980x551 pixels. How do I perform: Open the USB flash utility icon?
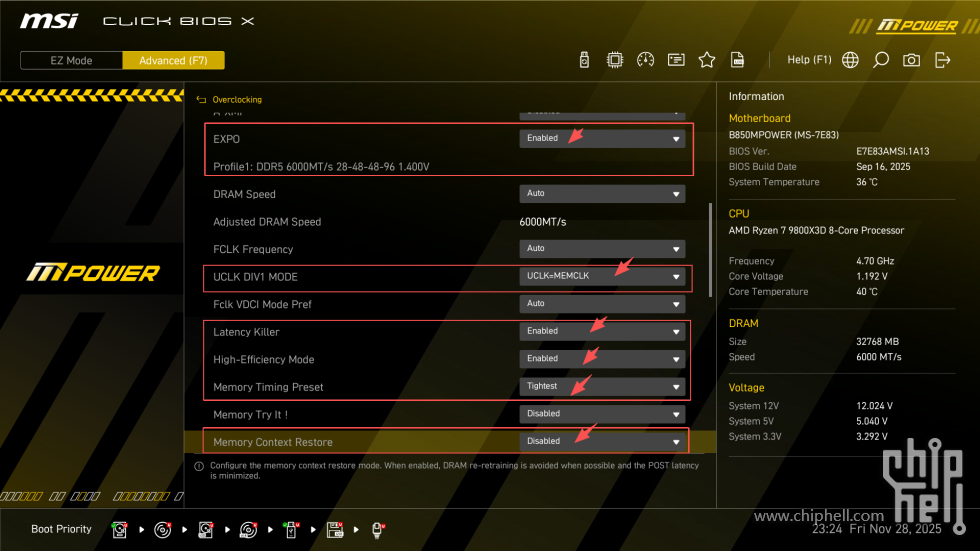click(x=585, y=60)
